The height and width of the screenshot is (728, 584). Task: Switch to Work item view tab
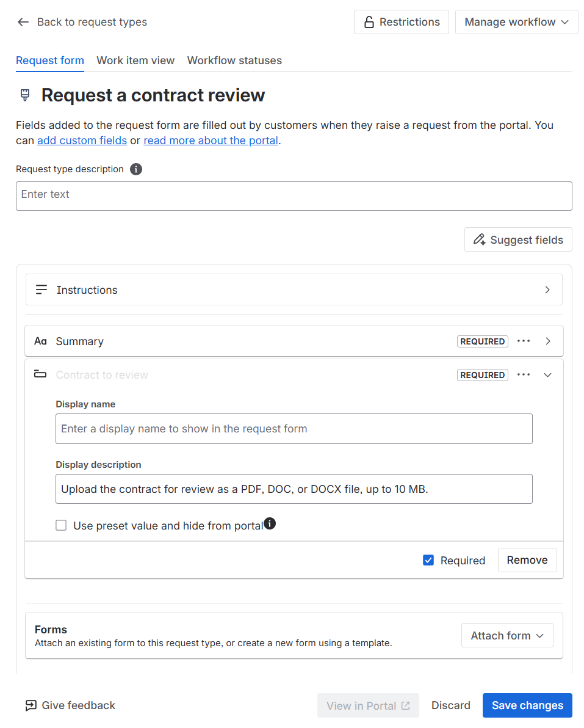tap(135, 60)
